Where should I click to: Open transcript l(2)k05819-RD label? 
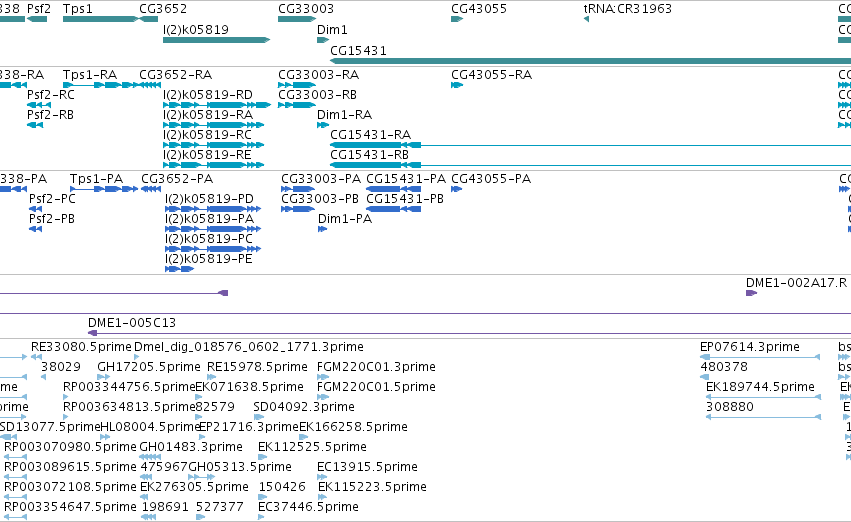point(208,95)
